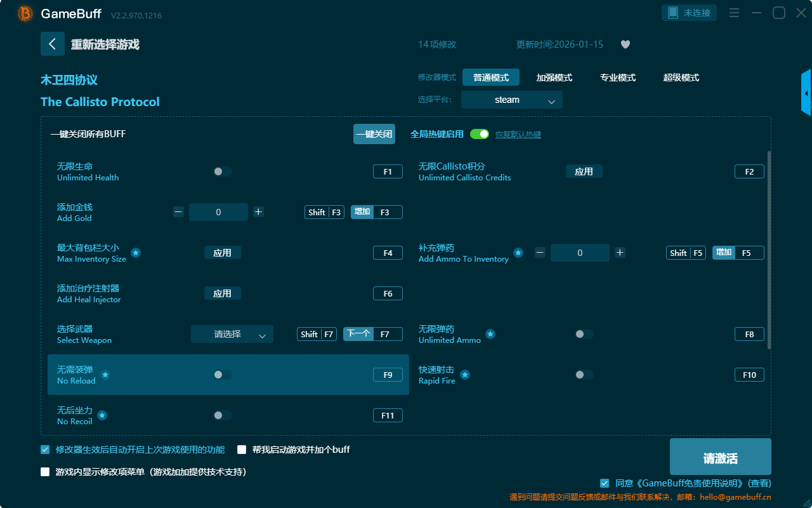Click the heart favorite icon

click(x=625, y=44)
